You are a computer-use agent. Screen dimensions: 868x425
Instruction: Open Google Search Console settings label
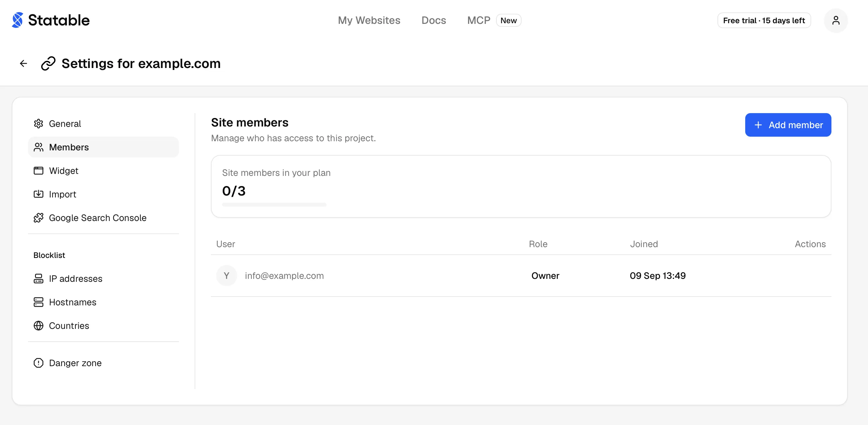[98, 218]
